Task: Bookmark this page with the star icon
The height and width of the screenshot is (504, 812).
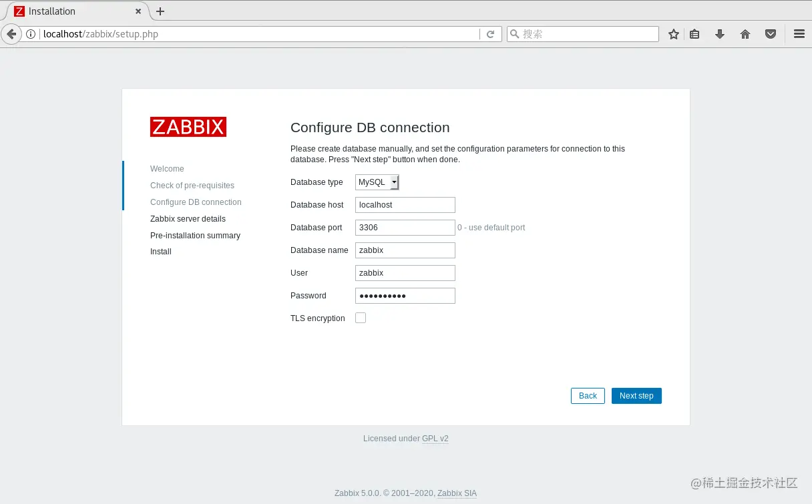Action: (x=674, y=34)
